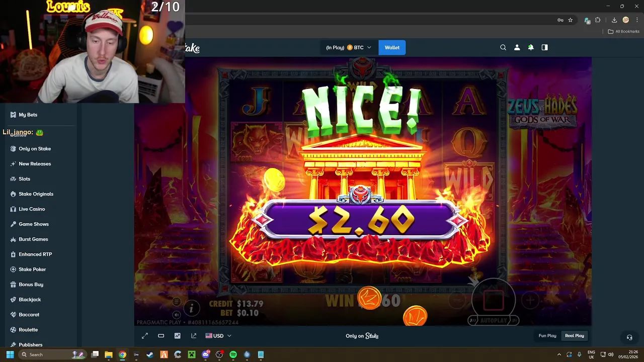Open live support headset icon
Viewport: 644px width, 362px height.
(x=629, y=337)
